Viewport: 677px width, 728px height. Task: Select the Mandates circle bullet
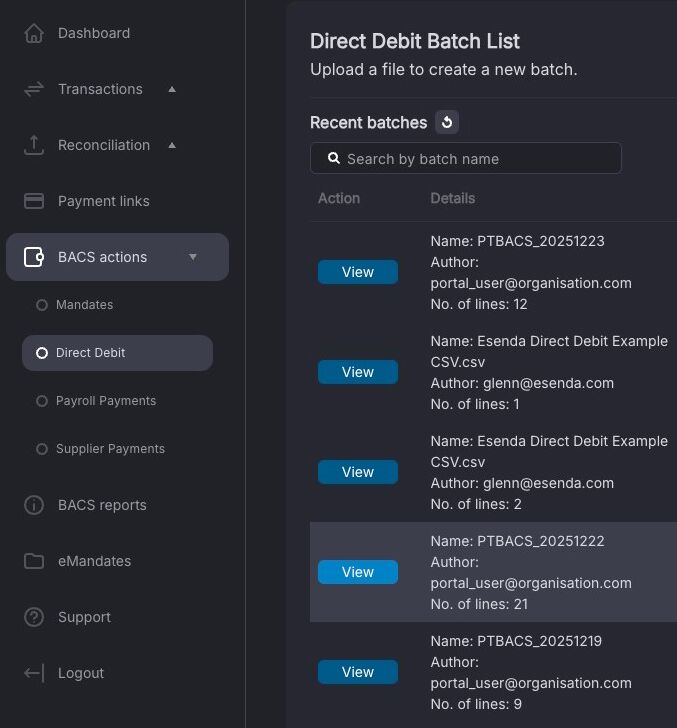42,305
